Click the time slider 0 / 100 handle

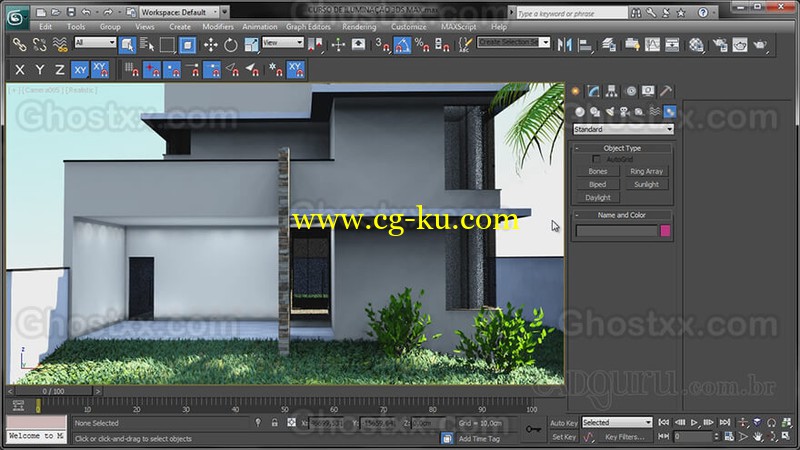pyautogui.click(x=54, y=391)
